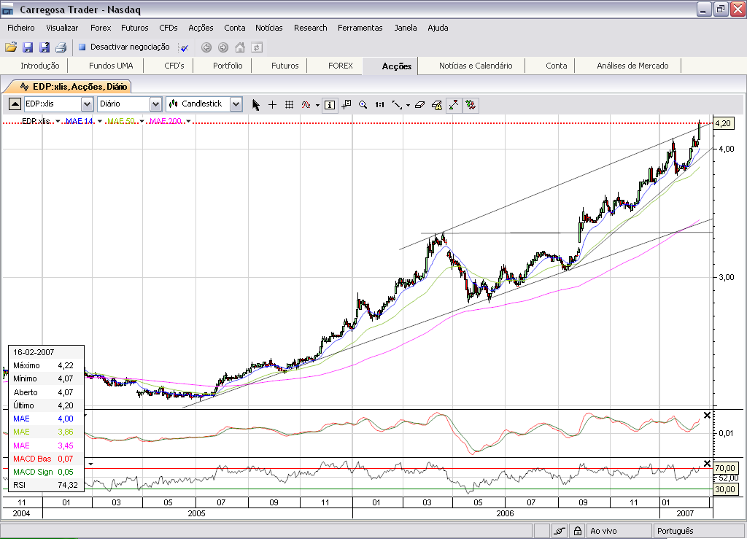Switch to the Portfolio tab
Image resolution: width=747 pixels, height=560 pixels.
228,66
